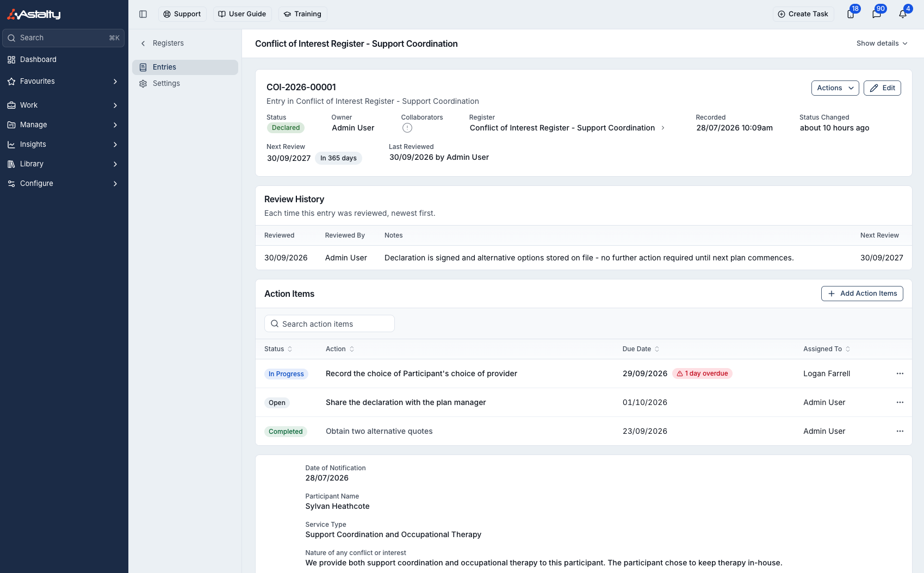Screen dimensions: 924x573
Task: Click the magnifier icon in action items search
Action: [x=275, y=323]
